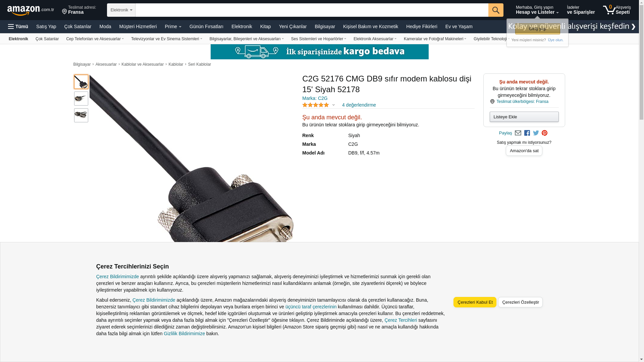
Task: Open the Marka: C2G brand link
Action: pos(315,98)
